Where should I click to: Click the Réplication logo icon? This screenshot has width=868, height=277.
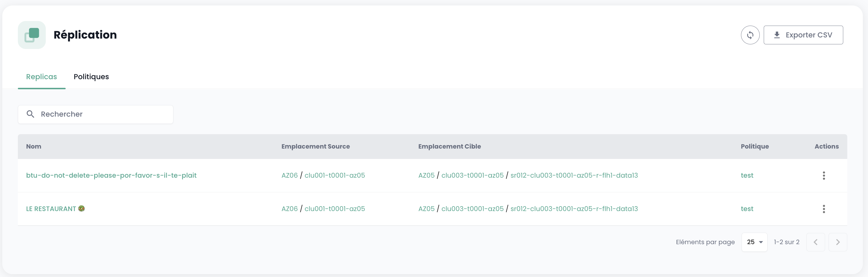coord(32,35)
